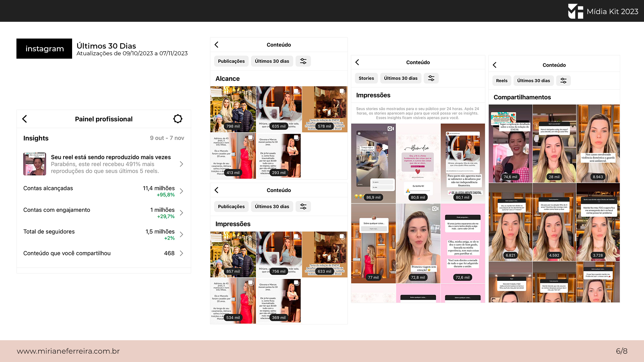Image resolution: width=644 pixels, height=362 pixels.
Task: Open filter sliders icon in Publicações Impressões panel
Action: coord(303,206)
